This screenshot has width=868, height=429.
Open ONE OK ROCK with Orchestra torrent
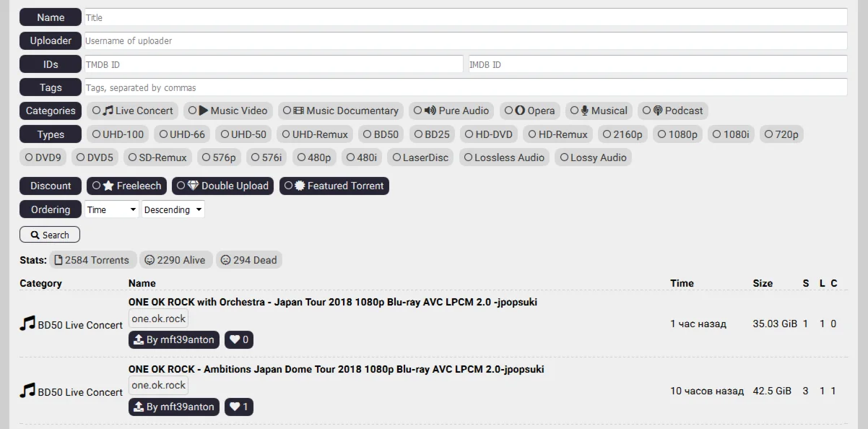[333, 302]
